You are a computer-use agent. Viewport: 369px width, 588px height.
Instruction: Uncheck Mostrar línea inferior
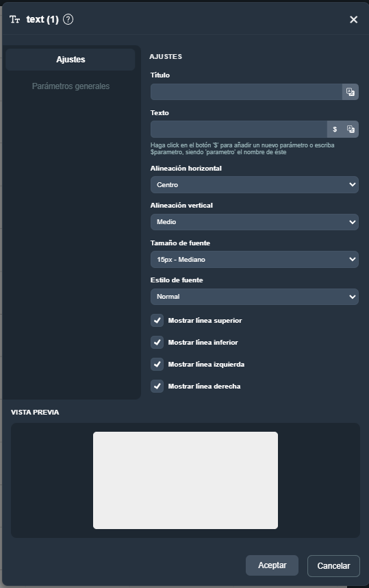(157, 342)
